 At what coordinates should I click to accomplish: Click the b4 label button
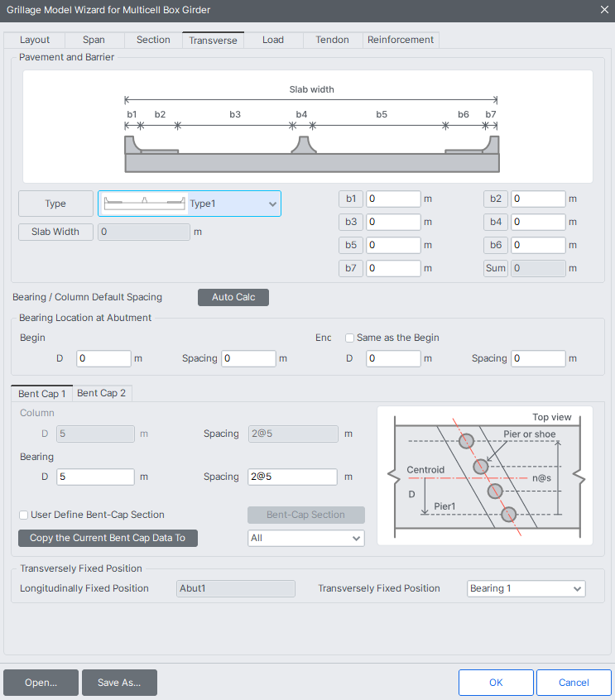point(496,222)
